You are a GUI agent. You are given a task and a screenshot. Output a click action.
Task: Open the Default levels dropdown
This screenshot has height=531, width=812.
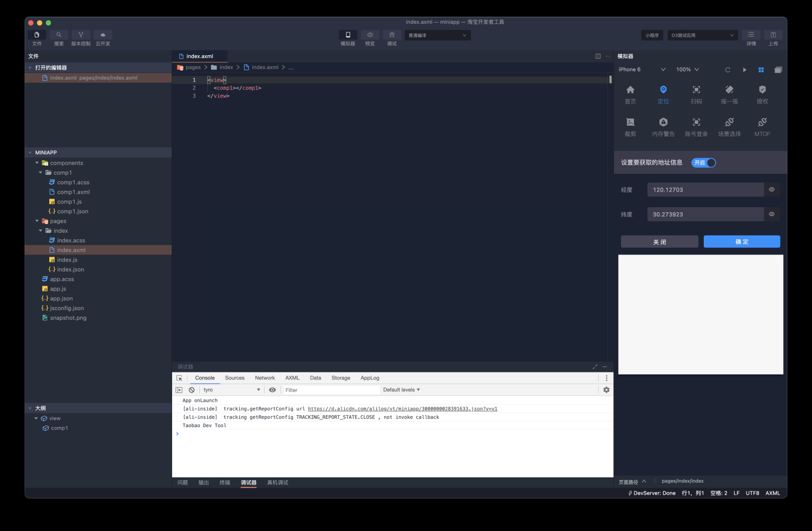coord(401,390)
